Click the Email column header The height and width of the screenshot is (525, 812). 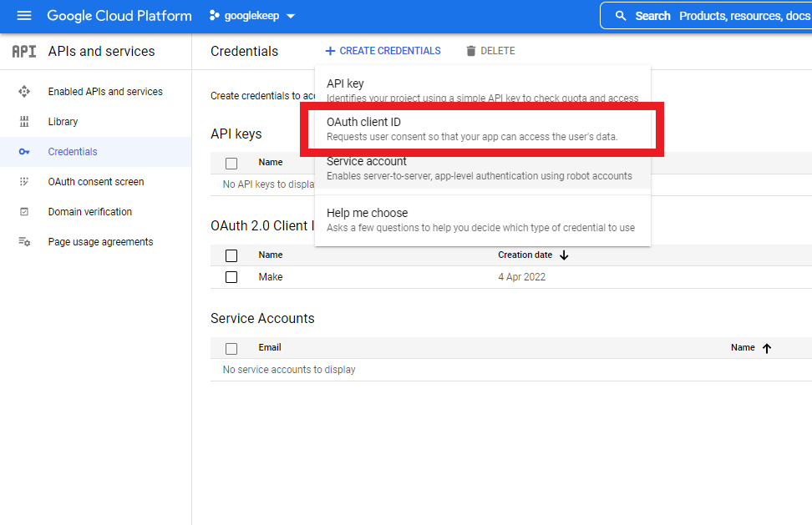pyautogui.click(x=270, y=347)
